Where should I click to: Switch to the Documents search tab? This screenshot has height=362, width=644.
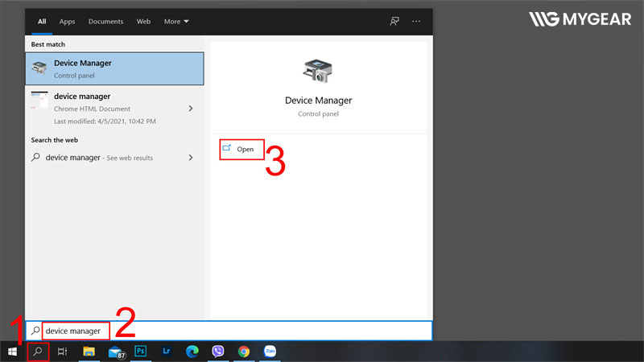(x=106, y=21)
